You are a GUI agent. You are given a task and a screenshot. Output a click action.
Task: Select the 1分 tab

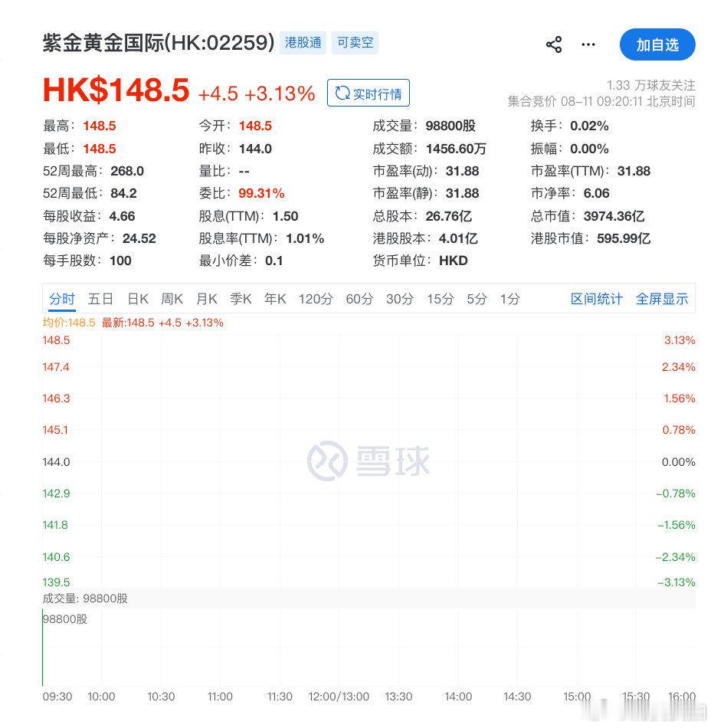(509, 299)
